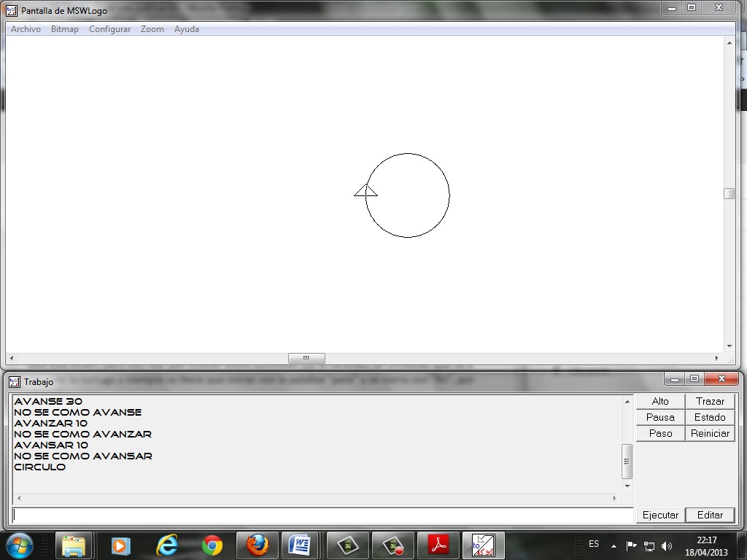Click the Windows Start orb
Viewport: 747px width, 560px height.
19,545
